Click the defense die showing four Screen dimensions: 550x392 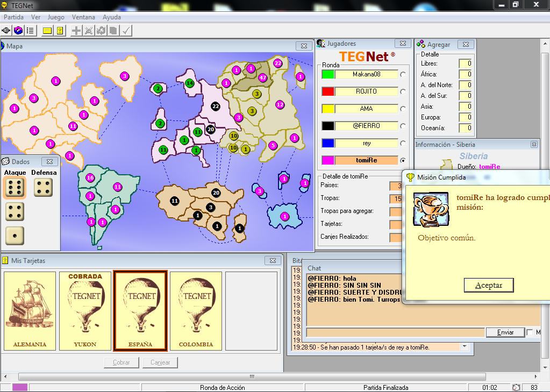[x=43, y=188]
